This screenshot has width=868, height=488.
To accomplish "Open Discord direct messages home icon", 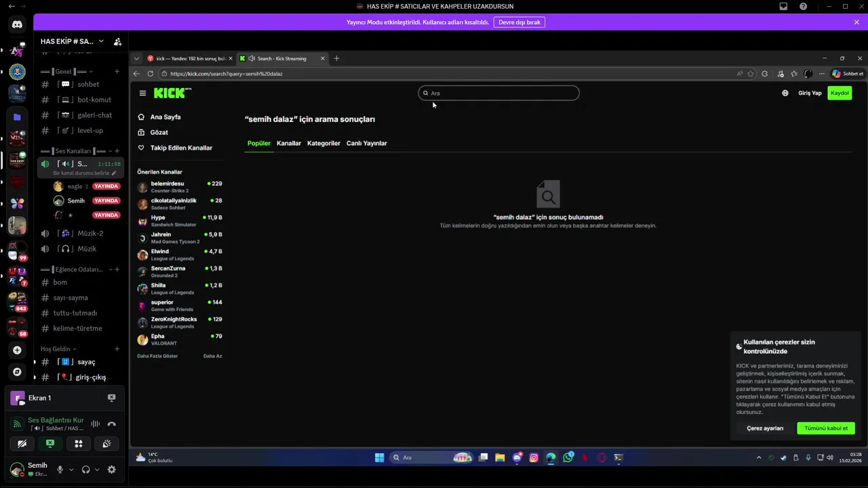I will coord(17,24).
